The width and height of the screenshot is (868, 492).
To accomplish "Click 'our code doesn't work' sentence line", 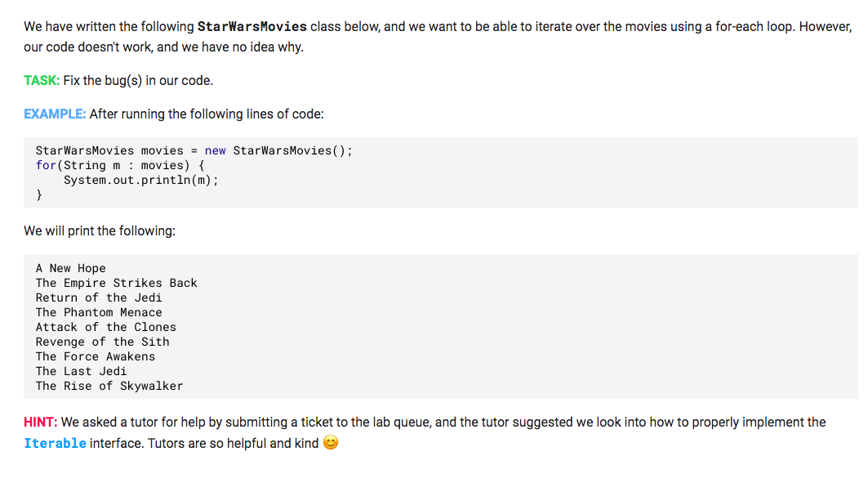I will [164, 47].
